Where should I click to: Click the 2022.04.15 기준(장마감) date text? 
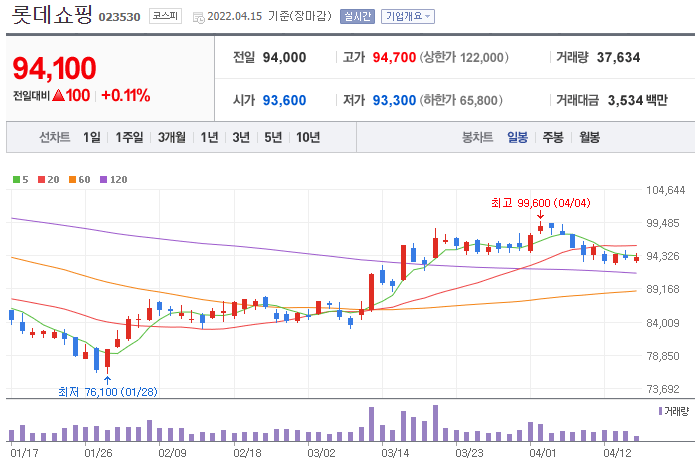[x=269, y=16]
